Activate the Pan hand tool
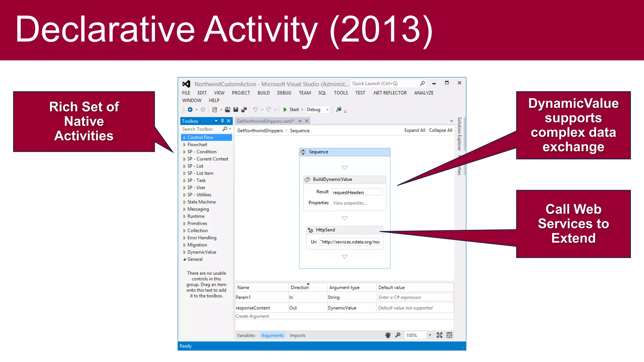This screenshot has height=362, width=644. tap(388, 335)
